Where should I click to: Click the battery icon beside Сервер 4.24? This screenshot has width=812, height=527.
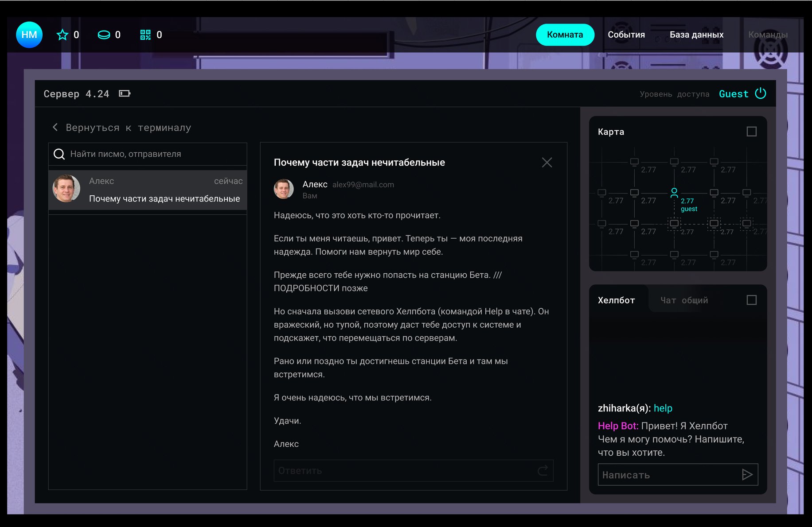[x=125, y=93]
